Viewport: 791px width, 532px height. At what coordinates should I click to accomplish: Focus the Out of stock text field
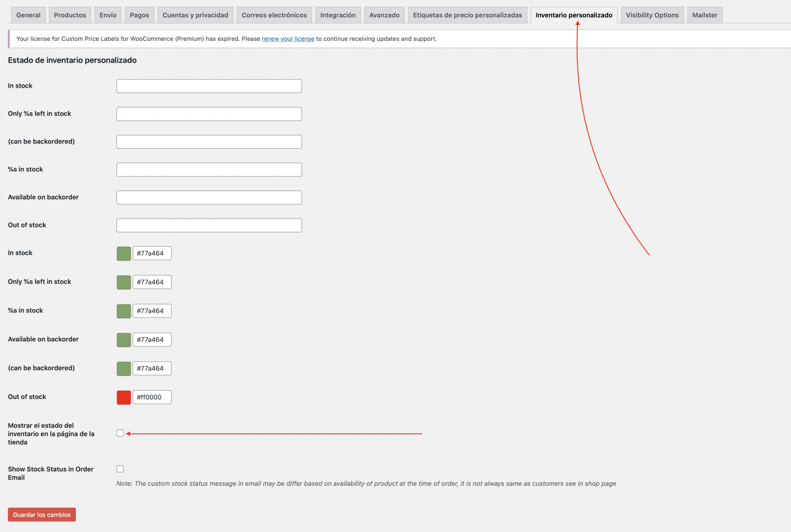(x=209, y=225)
